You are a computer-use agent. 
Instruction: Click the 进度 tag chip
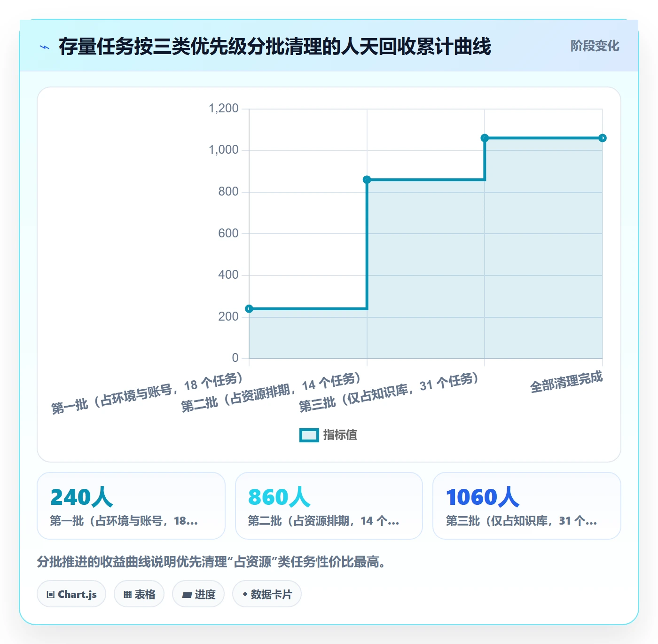(198, 594)
